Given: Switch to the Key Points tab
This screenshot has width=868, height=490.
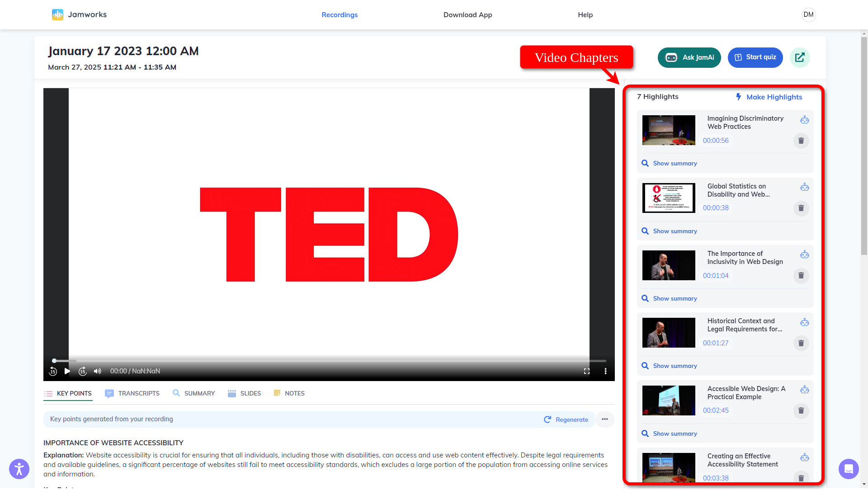Looking at the screenshot, I should coord(68,394).
